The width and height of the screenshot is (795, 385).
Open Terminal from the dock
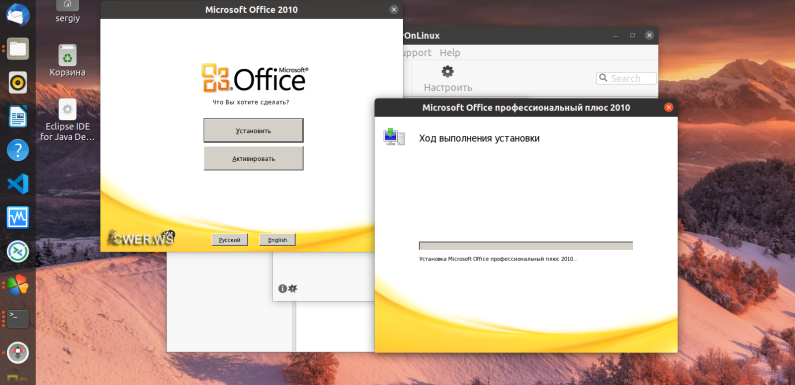click(x=18, y=319)
